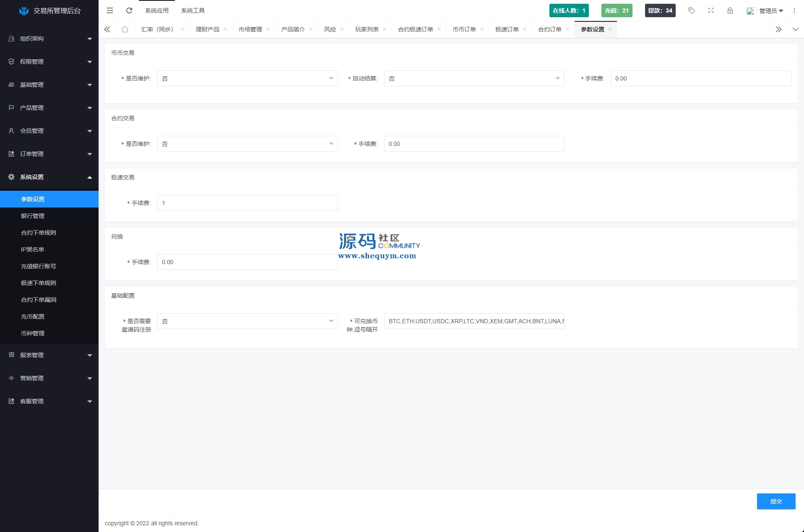Select 银行管理 in the sidebar

coord(33,216)
